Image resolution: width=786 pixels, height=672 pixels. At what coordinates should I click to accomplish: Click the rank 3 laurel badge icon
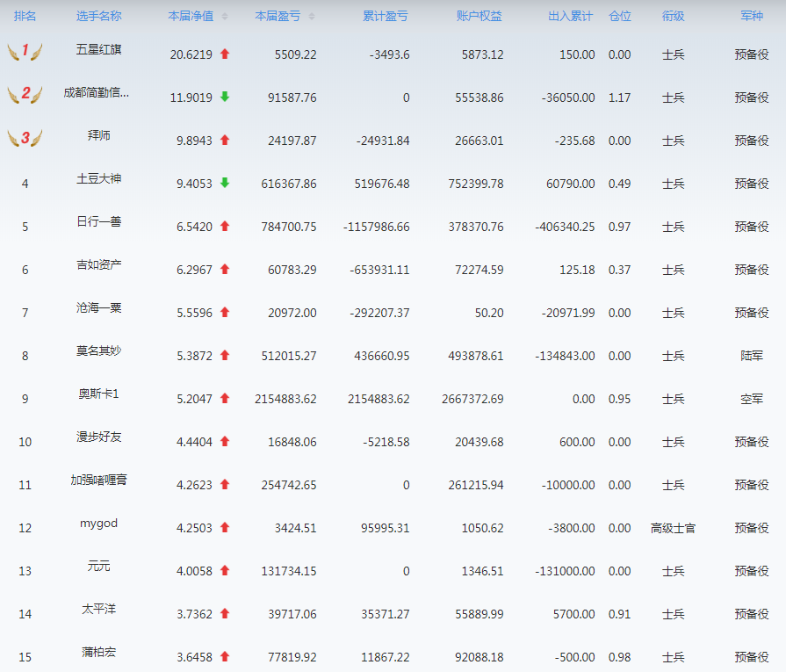(25, 137)
